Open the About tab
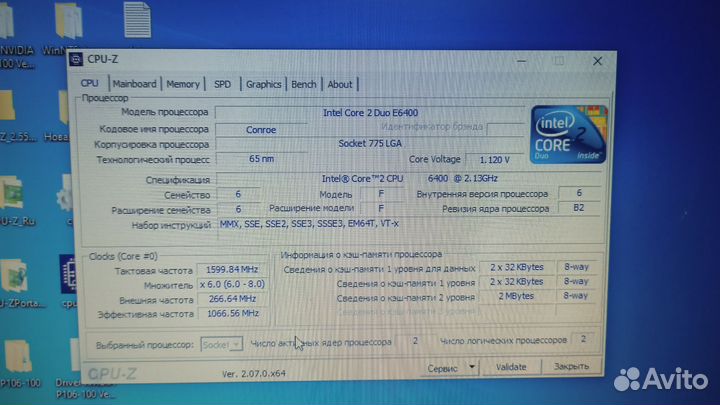Screen dimensions: 720x405 pyautogui.click(x=340, y=84)
